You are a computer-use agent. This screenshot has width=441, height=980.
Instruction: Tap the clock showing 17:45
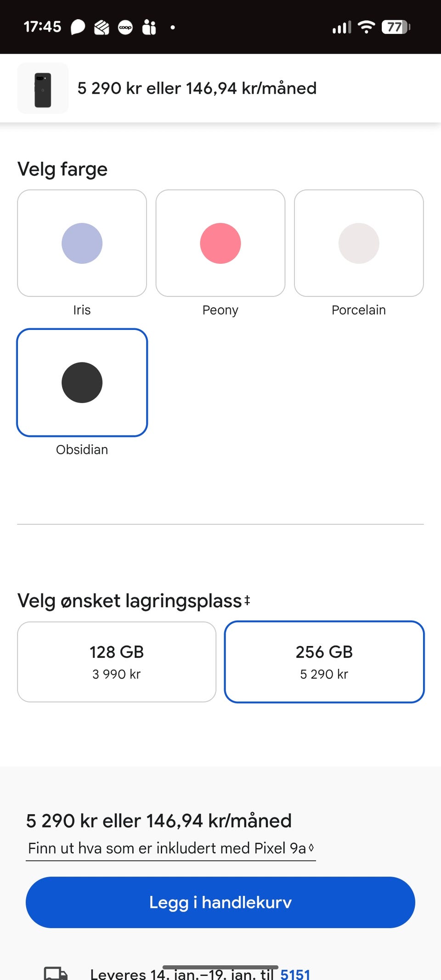[x=42, y=27]
